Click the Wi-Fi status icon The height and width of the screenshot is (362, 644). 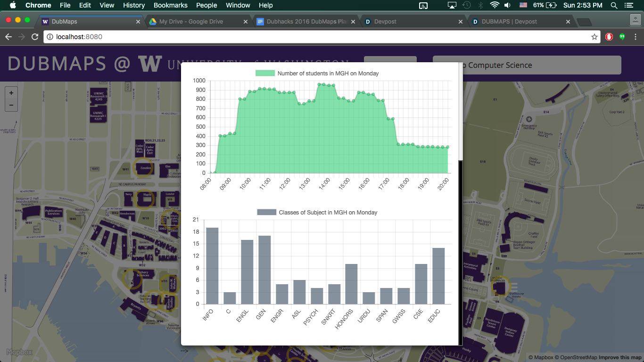[495, 5]
